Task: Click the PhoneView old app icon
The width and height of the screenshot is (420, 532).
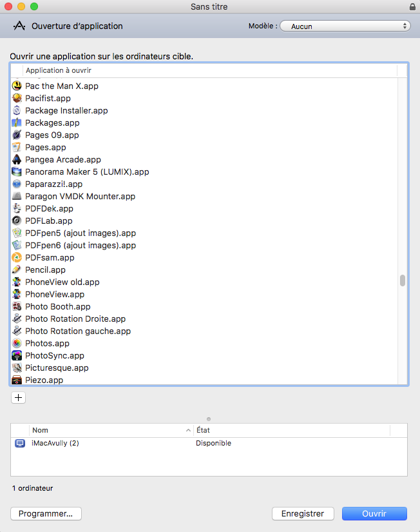Action: click(17, 282)
